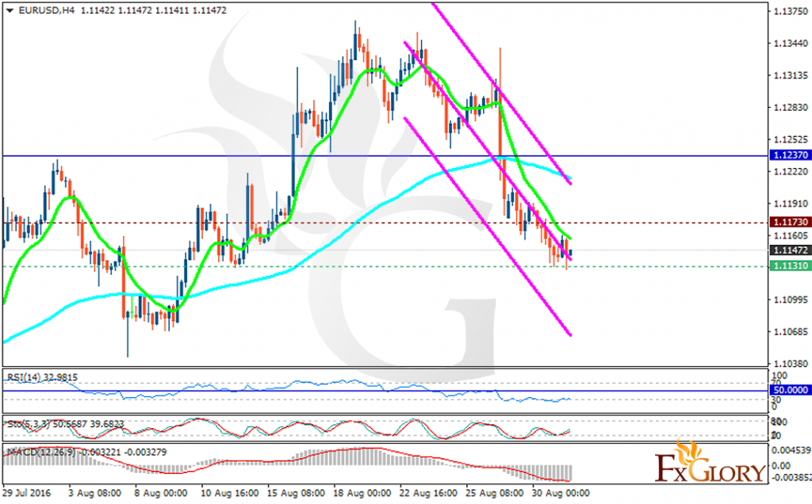Click the 1.13750 price scale value

coord(791,11)
